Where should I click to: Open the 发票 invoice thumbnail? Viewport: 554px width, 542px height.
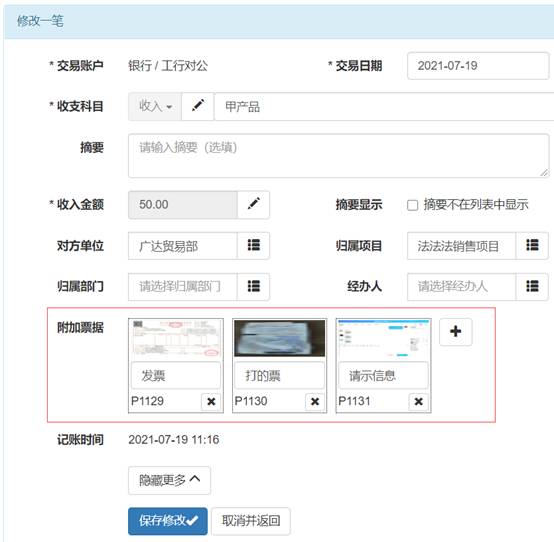176,338
